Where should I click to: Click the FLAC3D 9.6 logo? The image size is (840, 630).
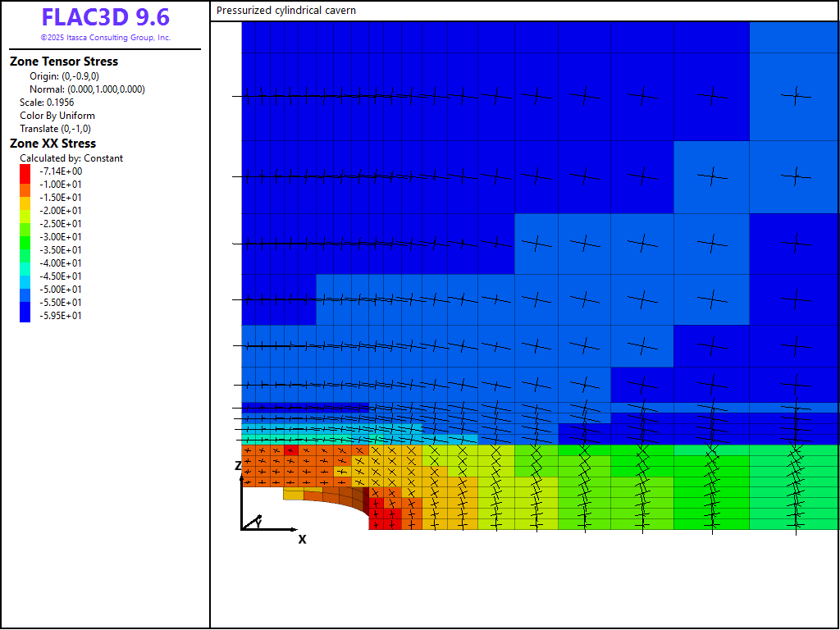coord(105,18)
